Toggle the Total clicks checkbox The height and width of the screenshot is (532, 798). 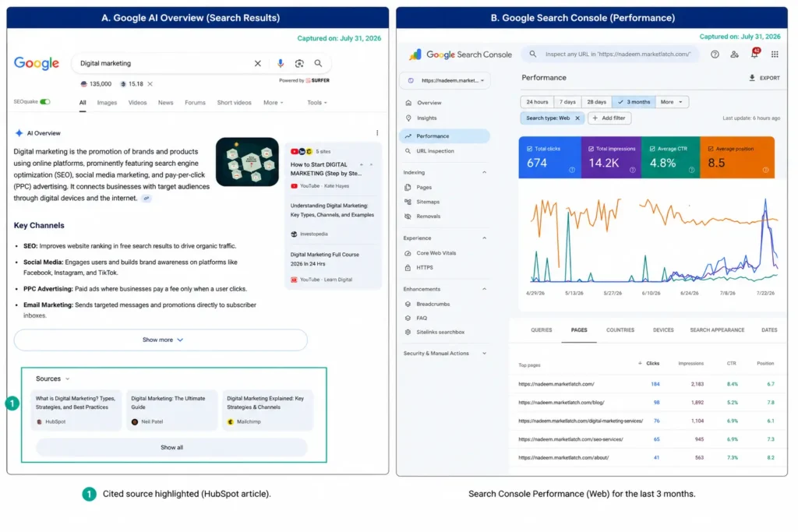[x=529, y=149]
